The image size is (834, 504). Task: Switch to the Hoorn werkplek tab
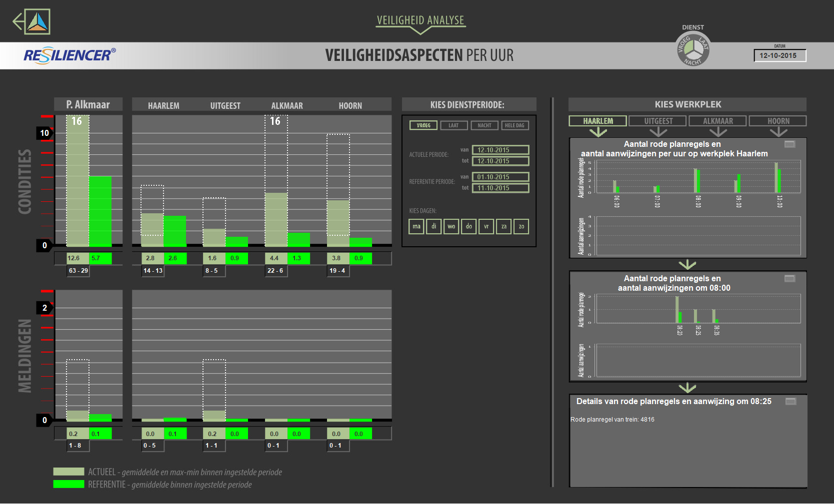tap(778, 121)
